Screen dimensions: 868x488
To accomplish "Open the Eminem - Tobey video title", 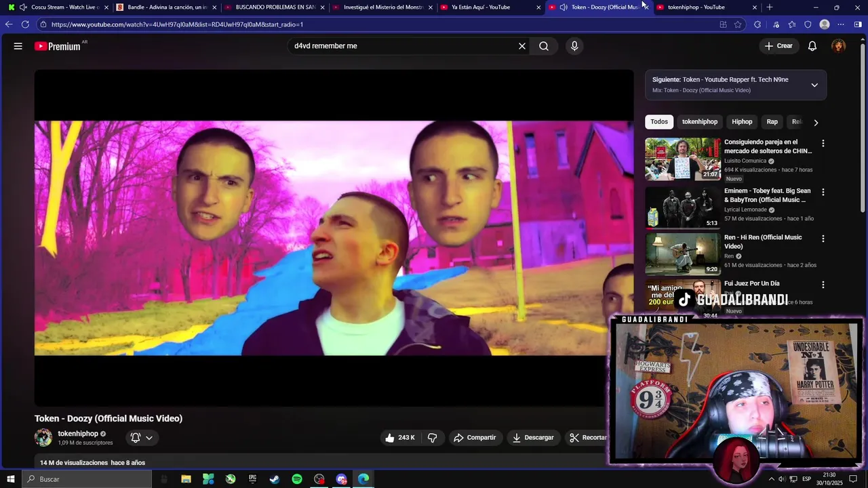I will click(x=767, y=195).
